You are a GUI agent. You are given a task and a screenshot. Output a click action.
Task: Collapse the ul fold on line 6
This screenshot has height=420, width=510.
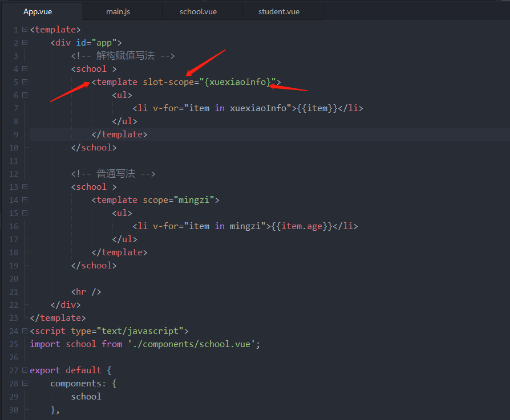coord(25,95)
